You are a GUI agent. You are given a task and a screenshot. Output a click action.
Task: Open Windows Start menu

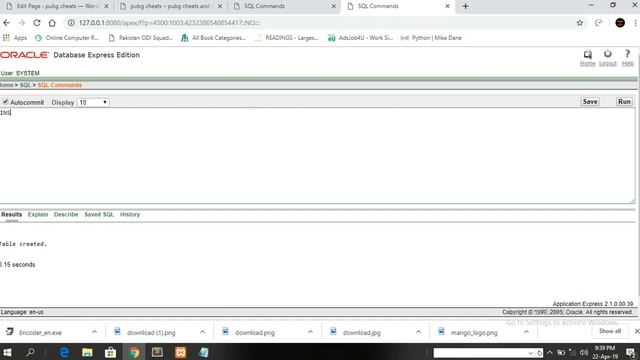pos(7,352)
